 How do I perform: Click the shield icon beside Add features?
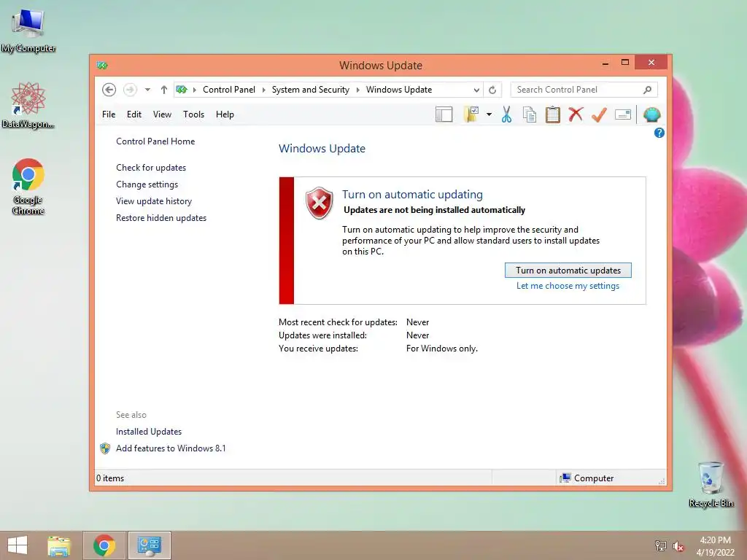coord(105,448)
